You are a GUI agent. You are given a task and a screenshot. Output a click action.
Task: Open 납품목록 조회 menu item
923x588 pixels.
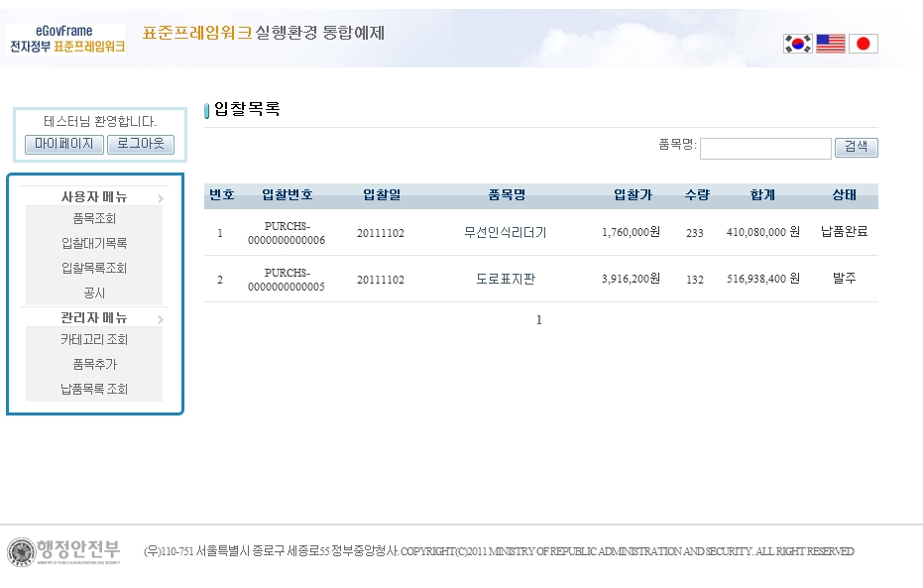[94, 390]
